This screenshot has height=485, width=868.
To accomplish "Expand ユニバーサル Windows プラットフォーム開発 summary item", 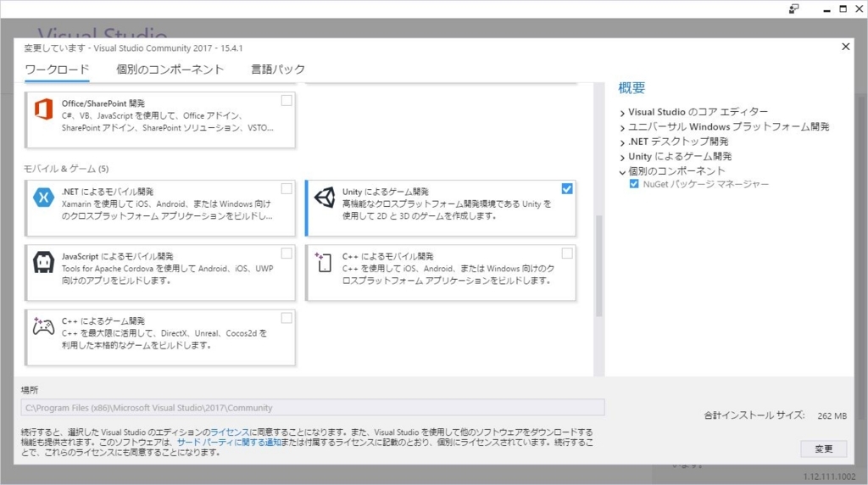I will point(623,127).
